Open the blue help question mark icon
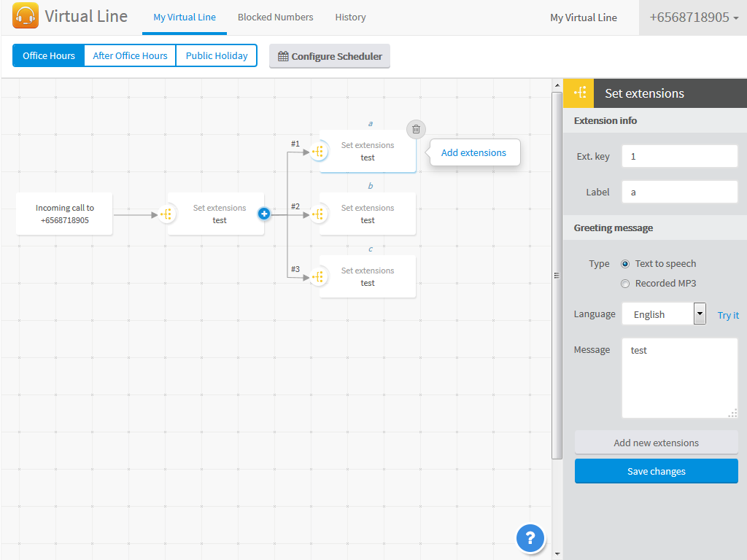 coord(530,538)
